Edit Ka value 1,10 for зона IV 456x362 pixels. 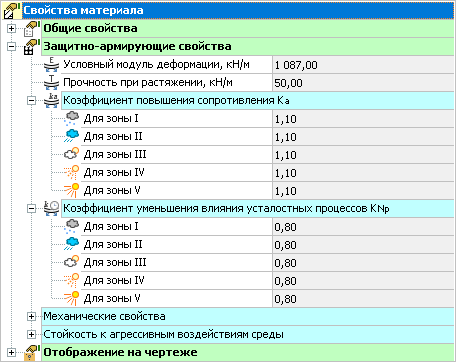(364, 173)
